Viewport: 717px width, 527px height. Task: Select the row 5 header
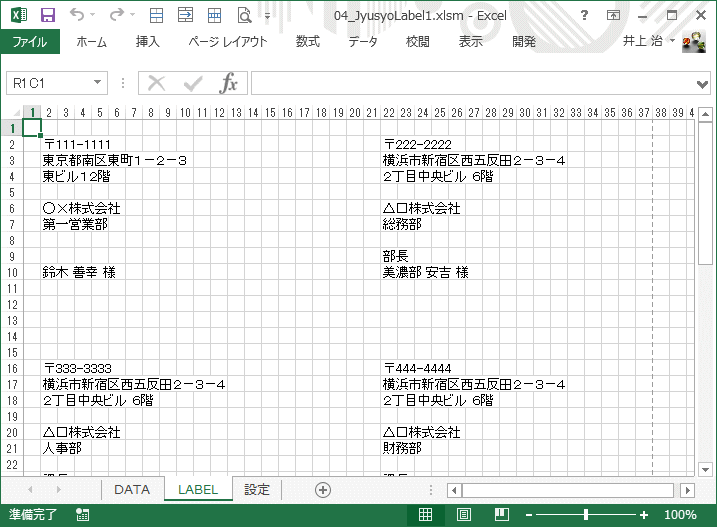[x=12, y=193]
